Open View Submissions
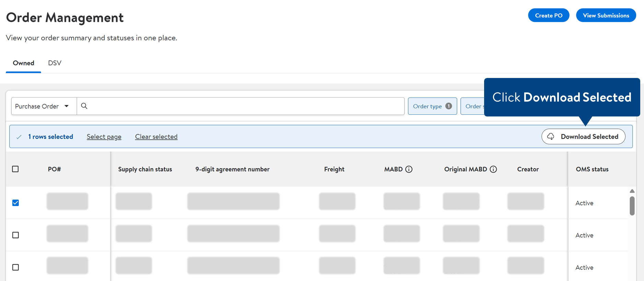 [x=606, y=15]
